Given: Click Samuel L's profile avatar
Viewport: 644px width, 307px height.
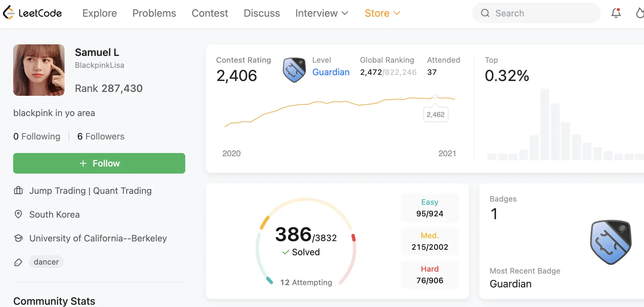Looking at the screenshot, I should pos(39,70).
